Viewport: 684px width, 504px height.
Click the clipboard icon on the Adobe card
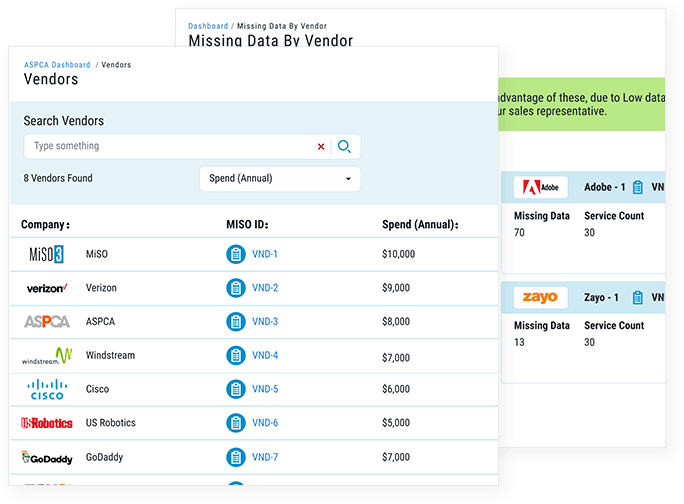click(638, 187)
